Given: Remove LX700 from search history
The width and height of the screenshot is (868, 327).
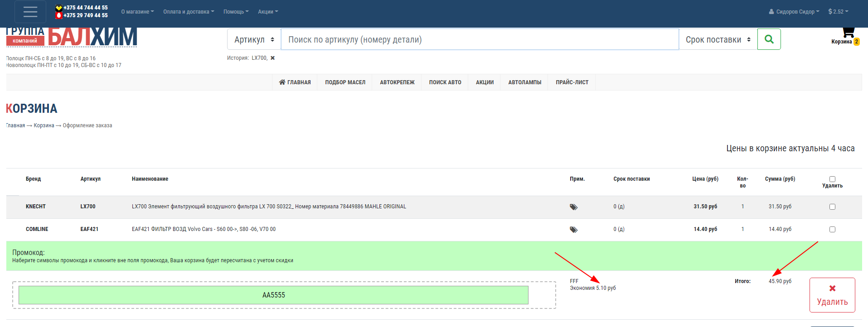Looking at the screenshot, I should (272, 58).
